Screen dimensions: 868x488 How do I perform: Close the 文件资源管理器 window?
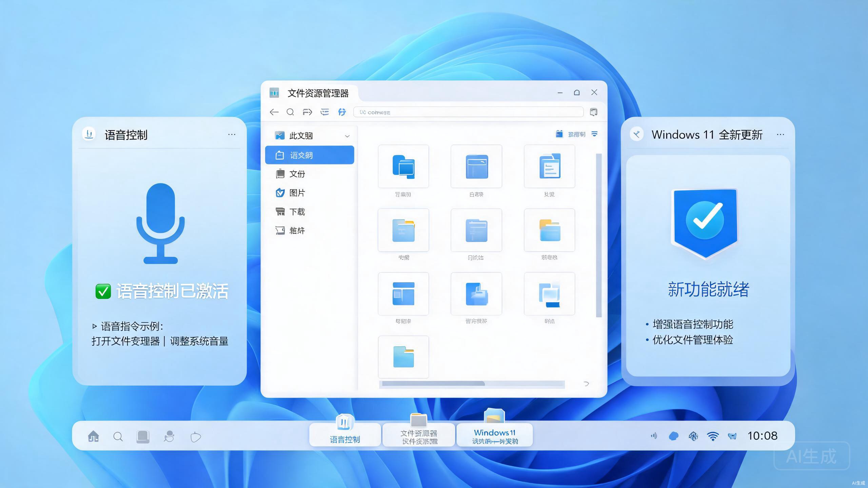point(594,92)
